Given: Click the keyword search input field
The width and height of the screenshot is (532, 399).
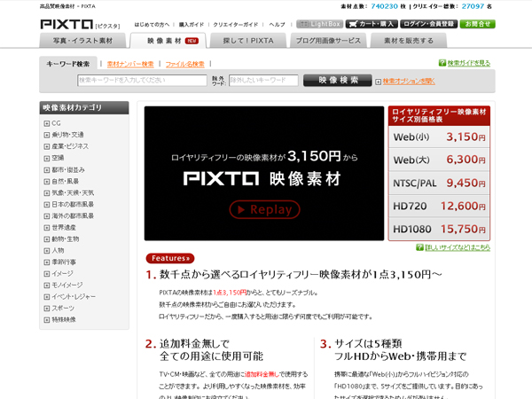Looking at the screenshot, I should click(142, 81).
